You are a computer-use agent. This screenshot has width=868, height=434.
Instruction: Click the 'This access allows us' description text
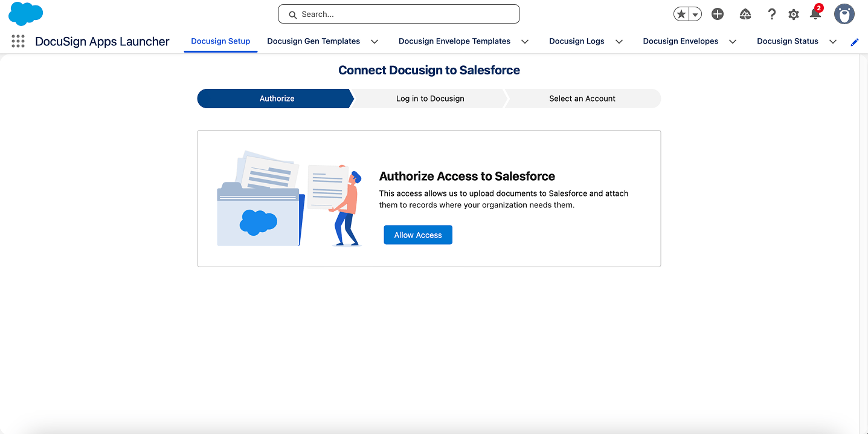coord(504,199)
